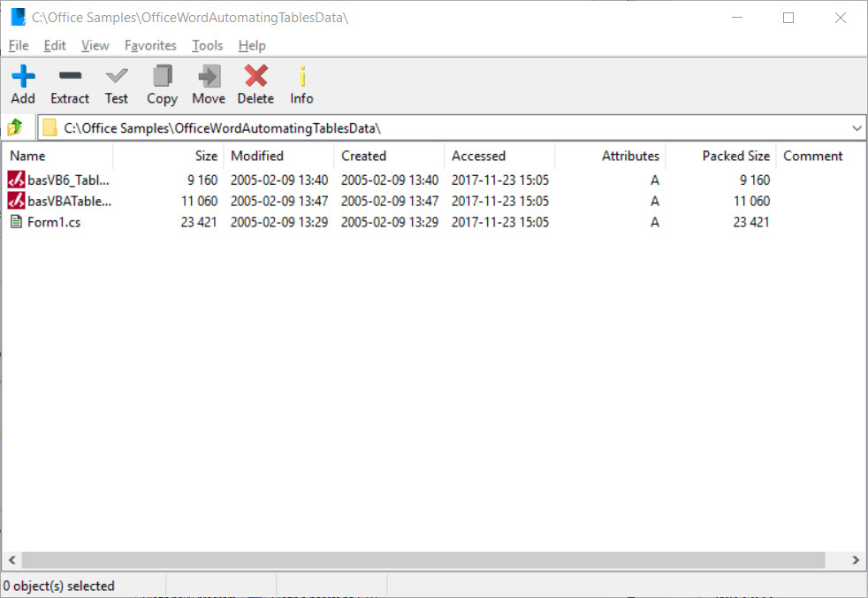Expand the address path dropdown
The height and width of the screenshot is (598, 868).
coord(857,128)
